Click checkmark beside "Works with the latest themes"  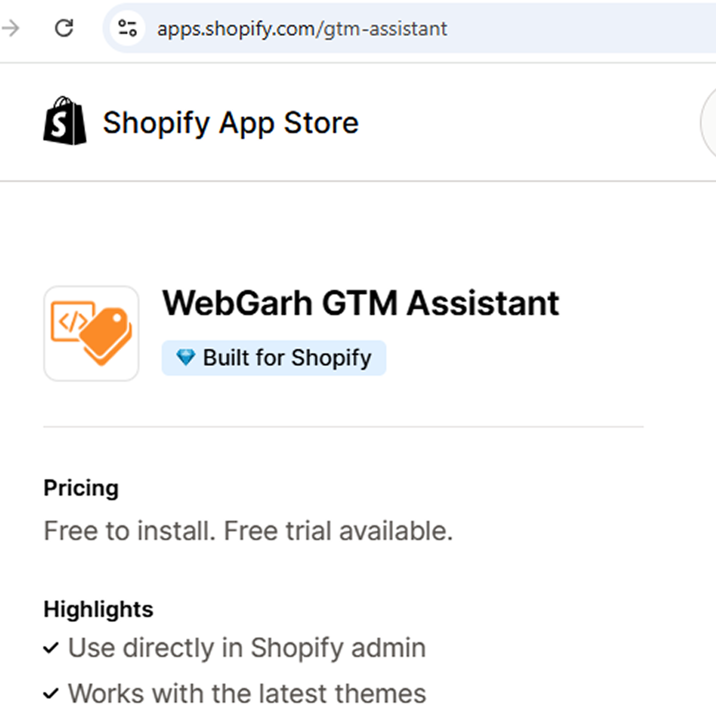(x=51, y=693)
